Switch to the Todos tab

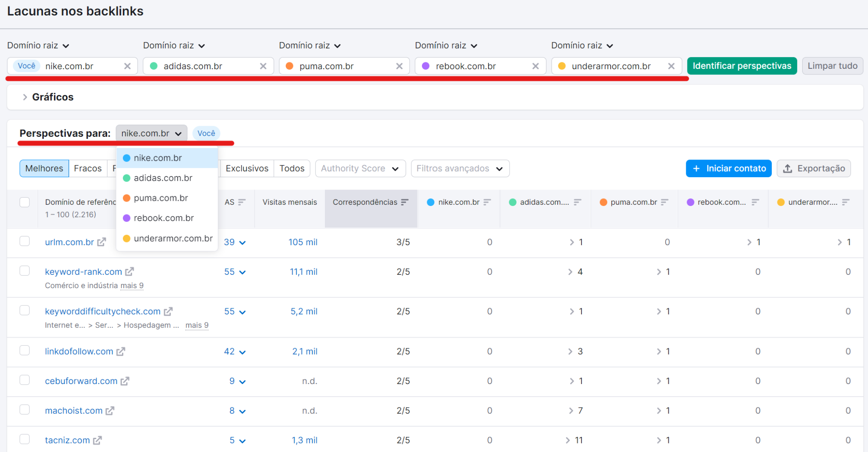tap(292, 169)
